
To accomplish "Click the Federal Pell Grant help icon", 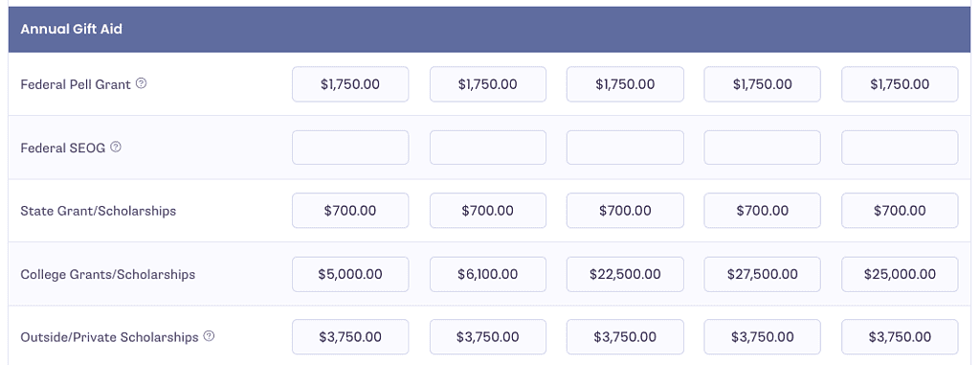I will tap(142, 83).
